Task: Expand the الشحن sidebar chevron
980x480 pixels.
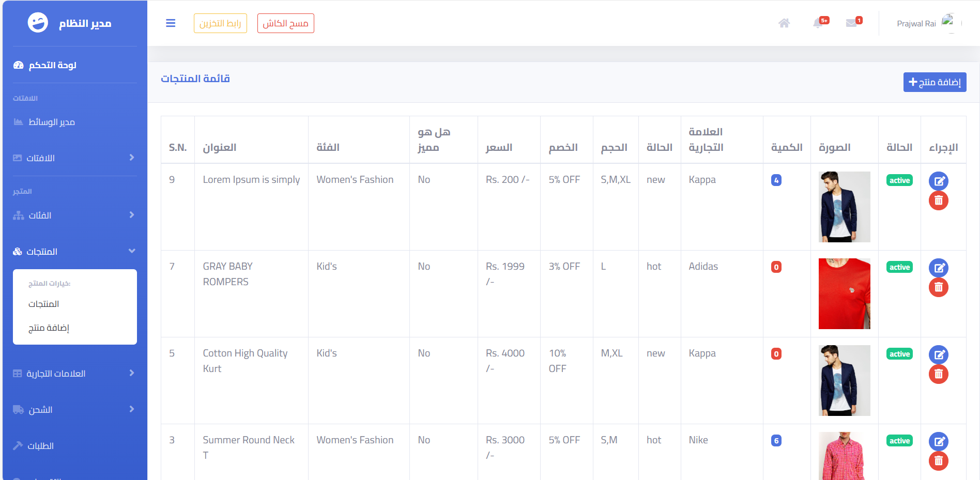Action: 132,409
